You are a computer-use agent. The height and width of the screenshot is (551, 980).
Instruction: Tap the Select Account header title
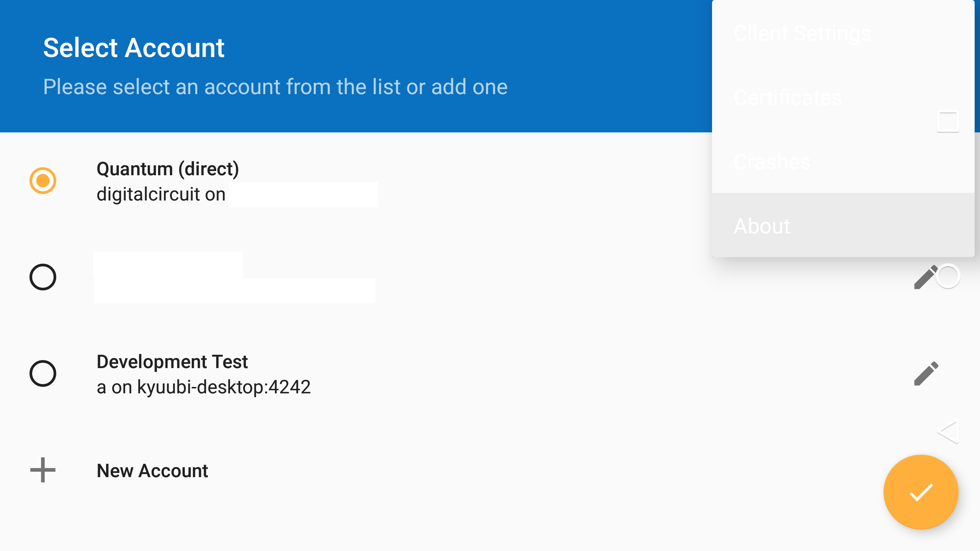tap(134, 48)
